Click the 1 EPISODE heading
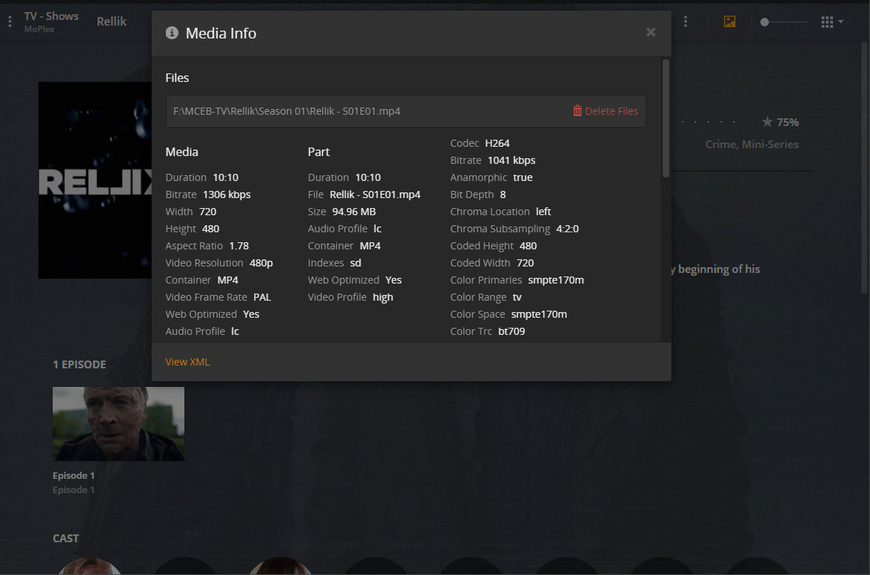Viewport: 870px width, 575px height. click(x=79, y=365)
